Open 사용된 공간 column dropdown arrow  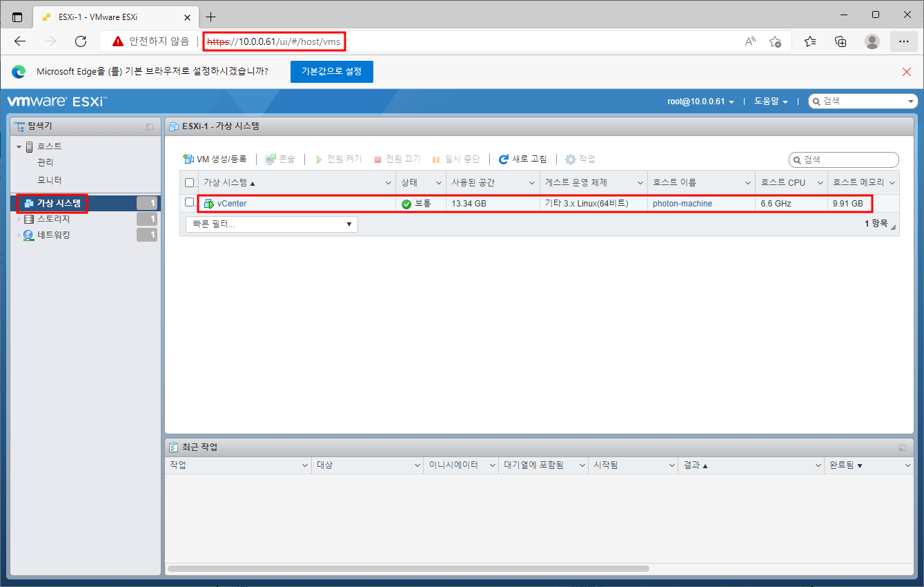coord(532,183)
